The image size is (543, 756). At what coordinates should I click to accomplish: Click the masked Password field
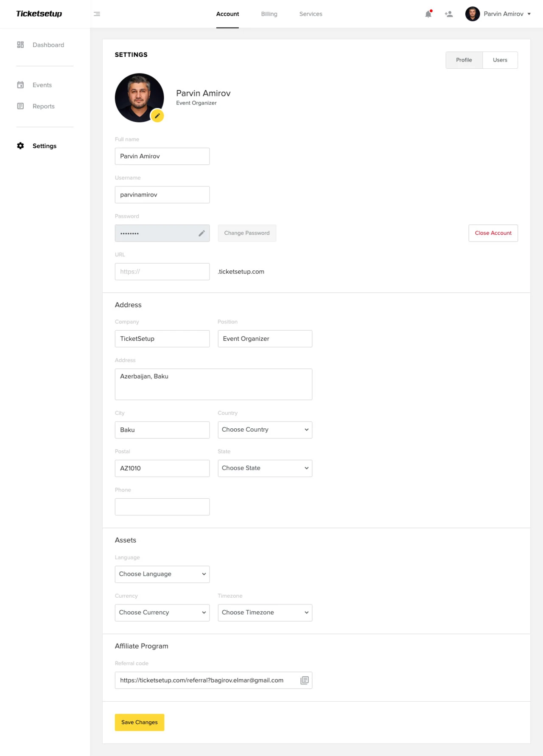[162, 233]
